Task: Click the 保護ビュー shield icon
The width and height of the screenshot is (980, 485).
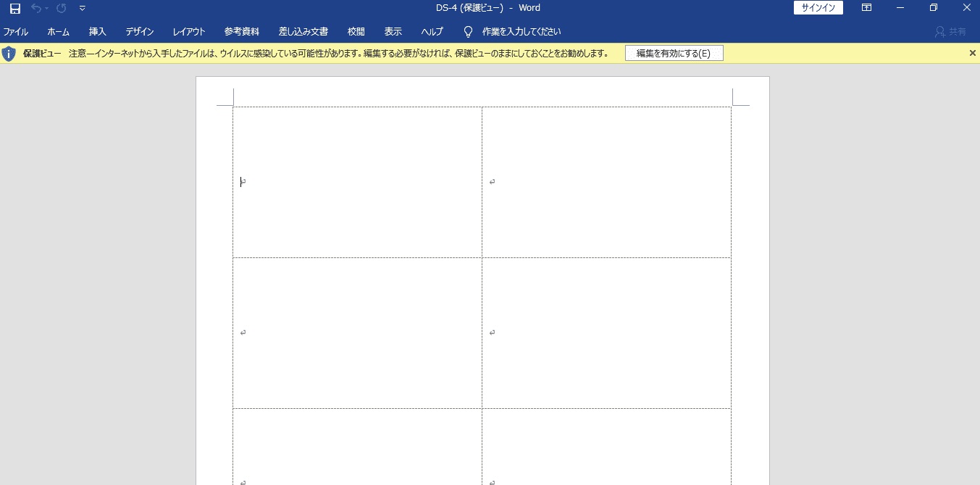Action: coord(9,54)
